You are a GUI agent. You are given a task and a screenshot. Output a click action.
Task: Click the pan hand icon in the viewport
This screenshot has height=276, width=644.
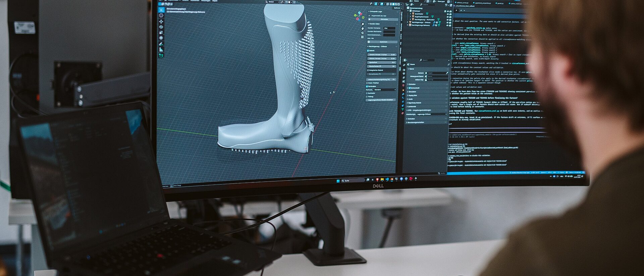point(363,29)
